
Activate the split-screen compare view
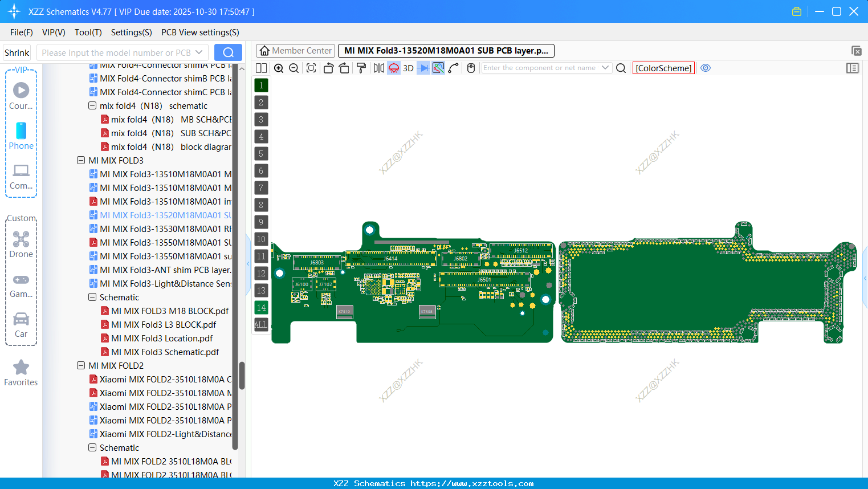click(261, 68)
